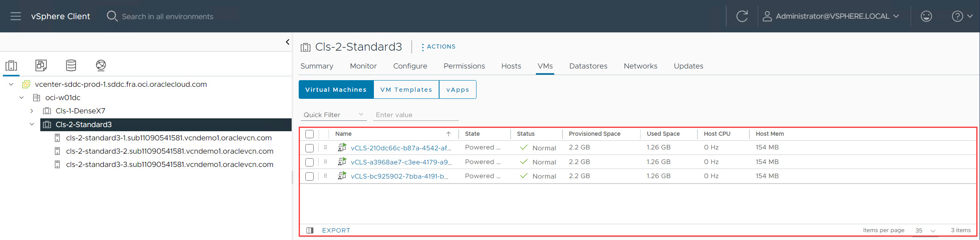Click VM icon of vCLS-bc925902 row
This screenshot has height=240, width=980.
[342, 176]
